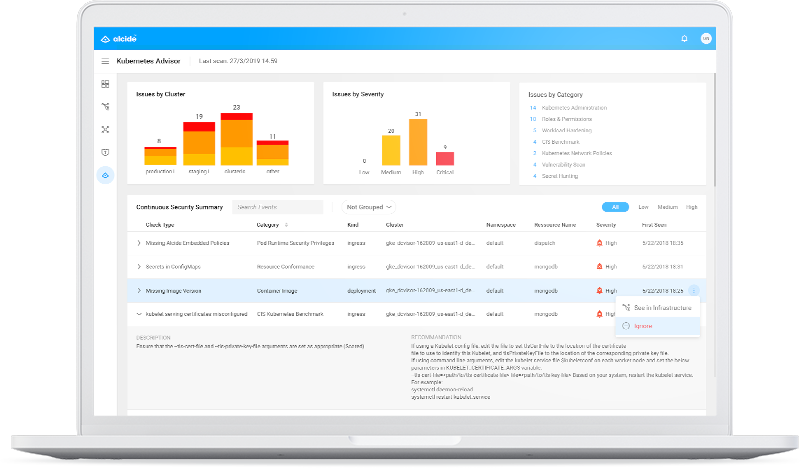Open the Not Grouped dropdown
This screenshot has width=801, height=468.
[x=368, y=207]
